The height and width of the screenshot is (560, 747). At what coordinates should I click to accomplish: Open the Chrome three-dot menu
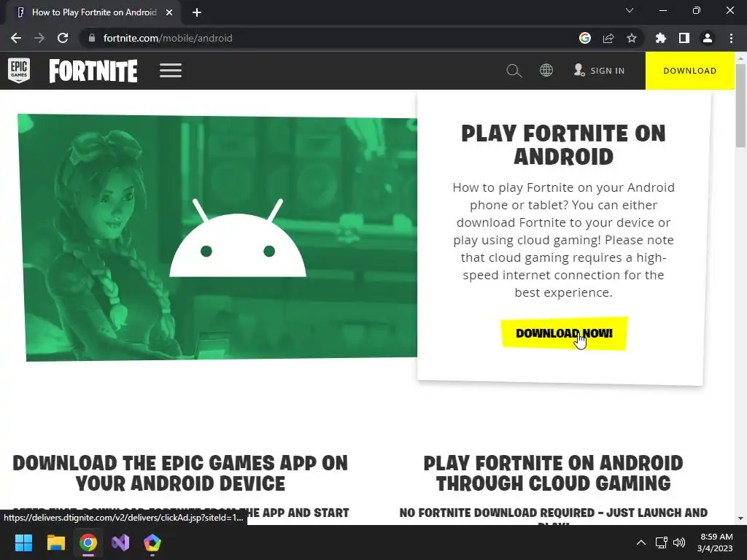[731, 38]
